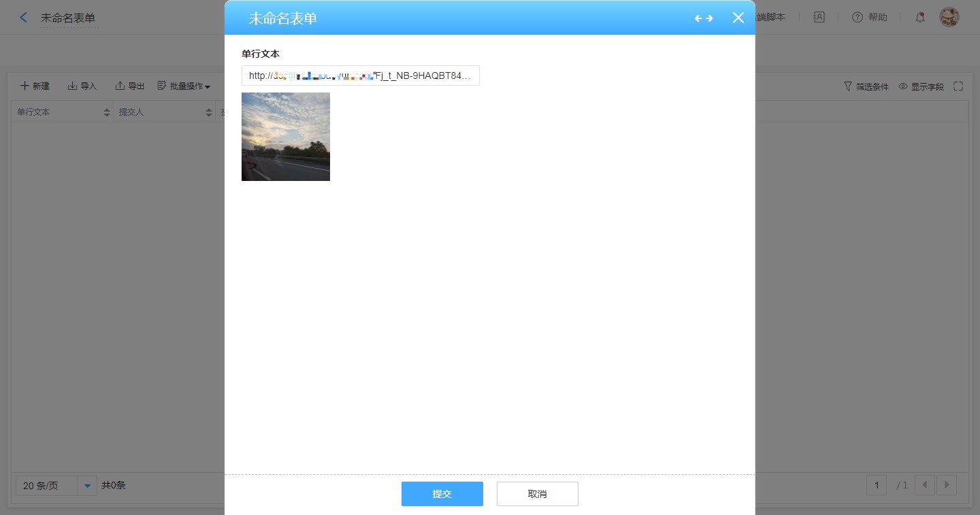
Task: Open 显示字段 field visibility options
Action: coord(921,86)
